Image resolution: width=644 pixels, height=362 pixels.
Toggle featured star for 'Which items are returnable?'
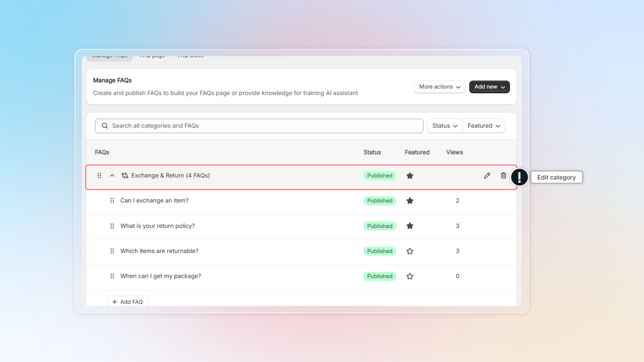coord(410,251)
